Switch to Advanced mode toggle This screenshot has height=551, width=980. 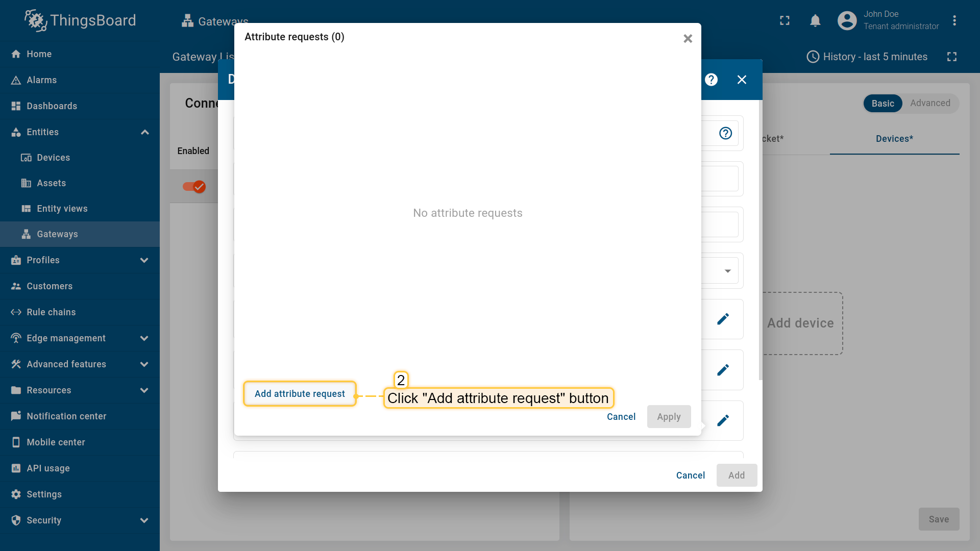click(x=930, y=103)
